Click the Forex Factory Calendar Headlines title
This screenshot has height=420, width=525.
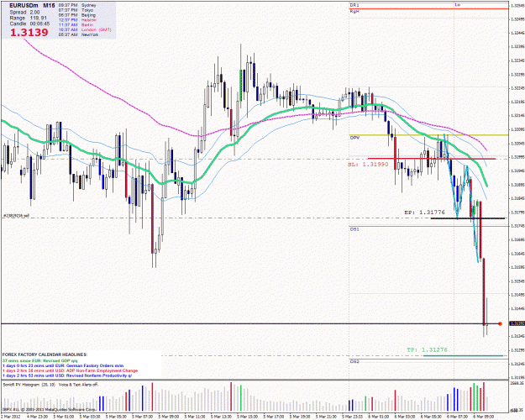coord(45,354)
